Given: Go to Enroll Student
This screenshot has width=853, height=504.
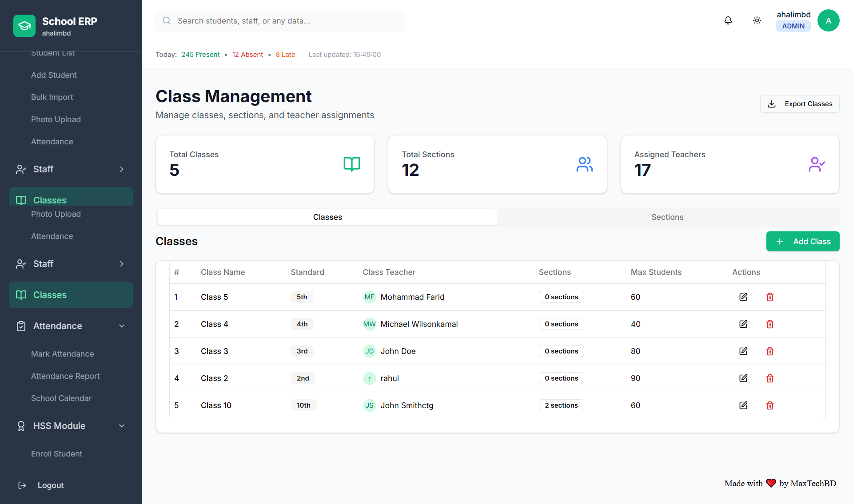Looking at the screenshot, I should point(56,454).
